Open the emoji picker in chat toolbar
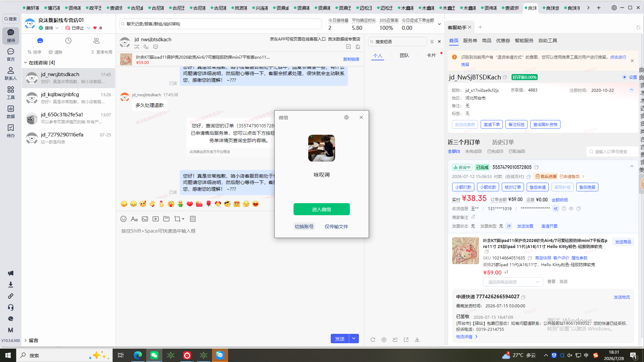 (123, 219)
